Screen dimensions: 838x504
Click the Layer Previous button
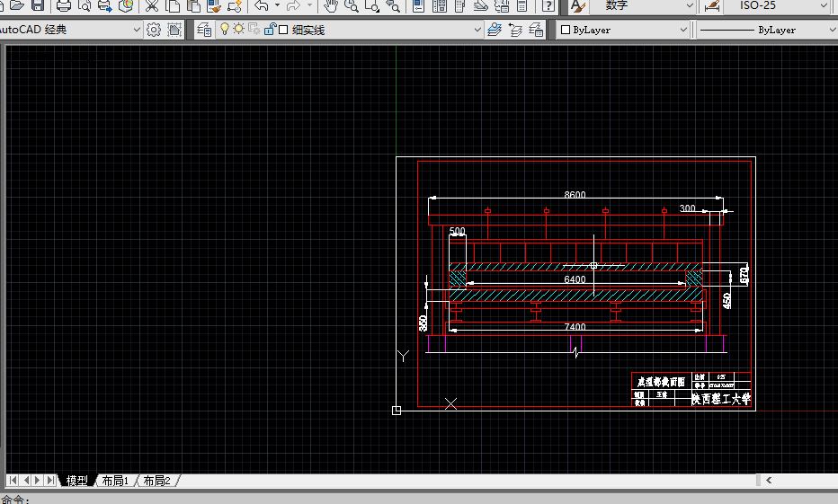tap(515, 30)
